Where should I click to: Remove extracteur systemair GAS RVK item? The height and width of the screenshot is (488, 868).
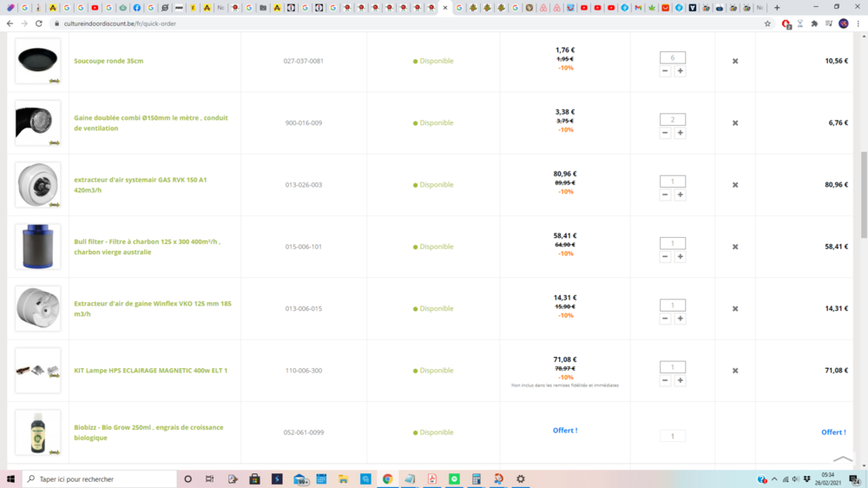735,185
